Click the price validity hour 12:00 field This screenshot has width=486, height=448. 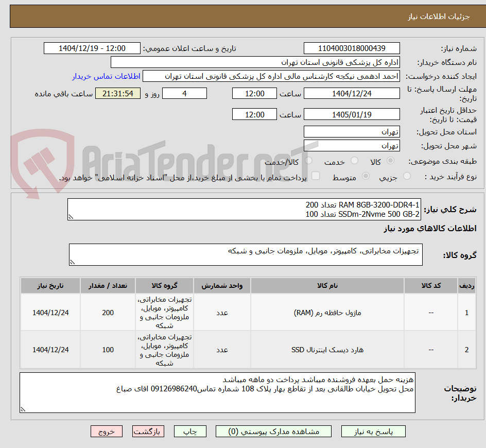(x=254, y=114)
